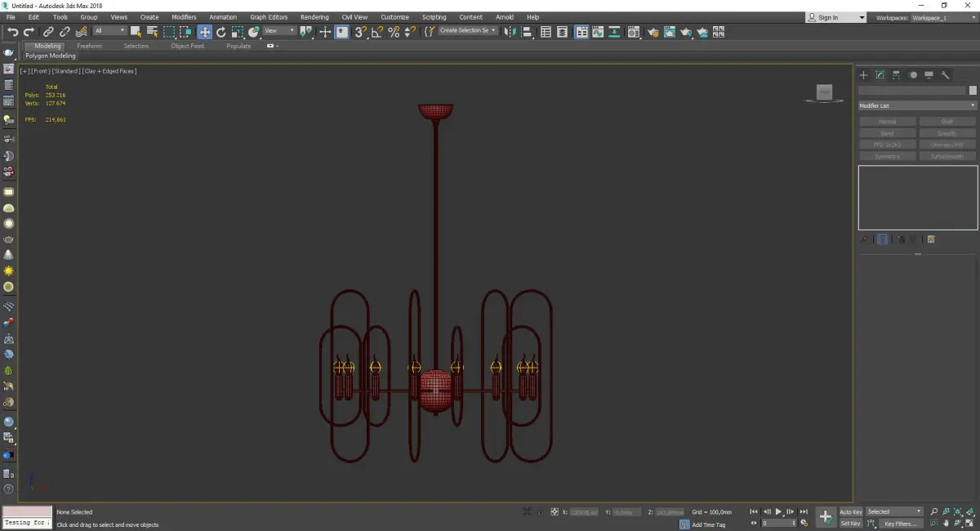Viewport: 980px width, 531px height.
Task: Open Select by Name list icon
Action: point(152,32)
